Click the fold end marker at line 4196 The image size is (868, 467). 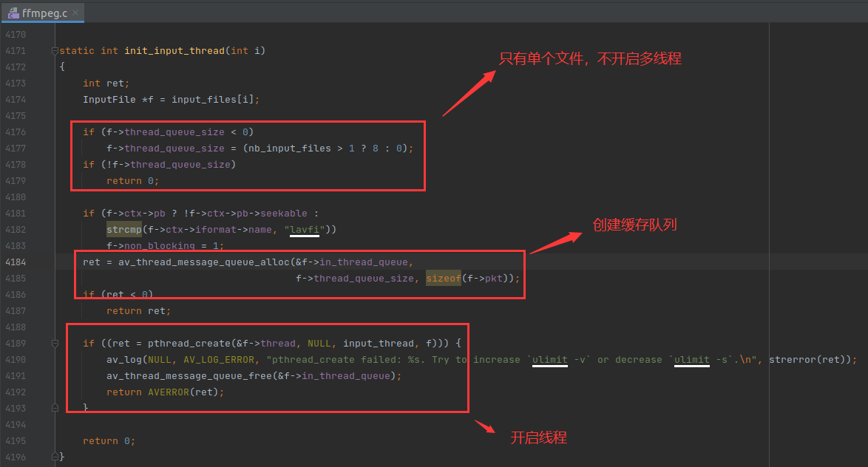[55, 457]
